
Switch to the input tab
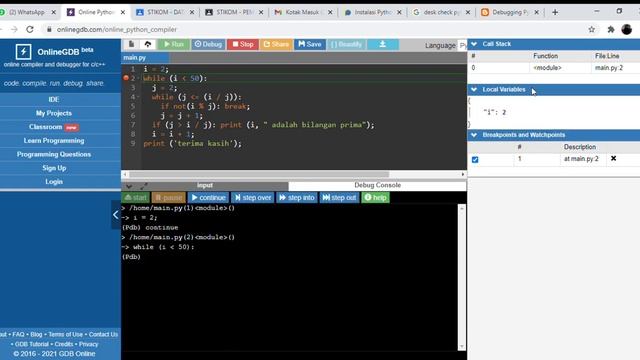[205, 185]
